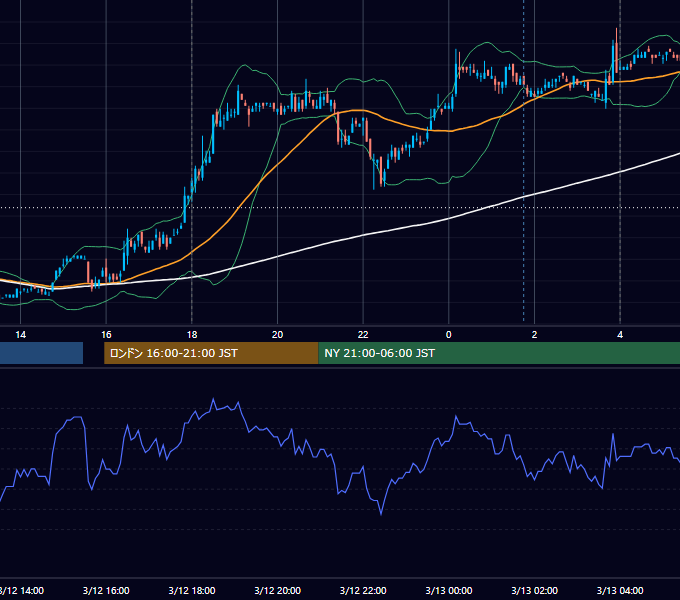Screen dimensions: 680x600
Task: Click the 4 hour label on time axis
Action: point(620,335)
